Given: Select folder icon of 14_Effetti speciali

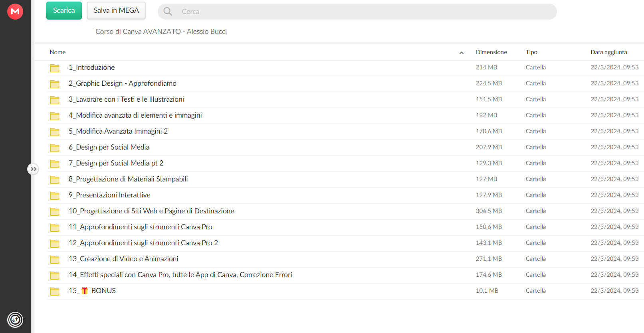Looking at the screenshot, I should coord(55,276).
